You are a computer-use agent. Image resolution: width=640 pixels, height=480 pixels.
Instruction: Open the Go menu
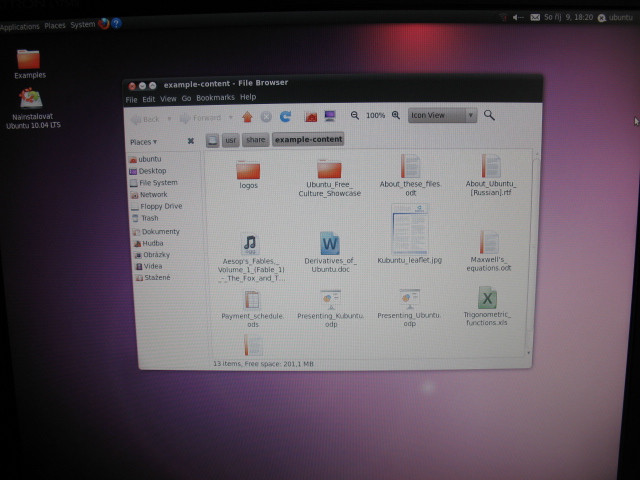pos(186,98)
